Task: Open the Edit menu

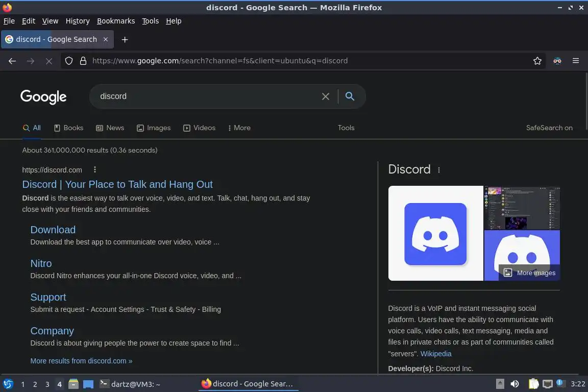Action: (29, 21)
